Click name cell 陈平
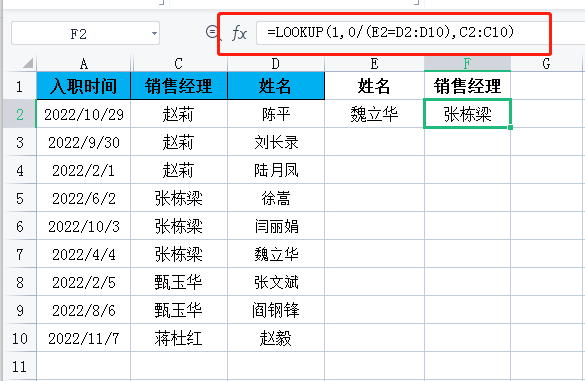 pos(276,114)
